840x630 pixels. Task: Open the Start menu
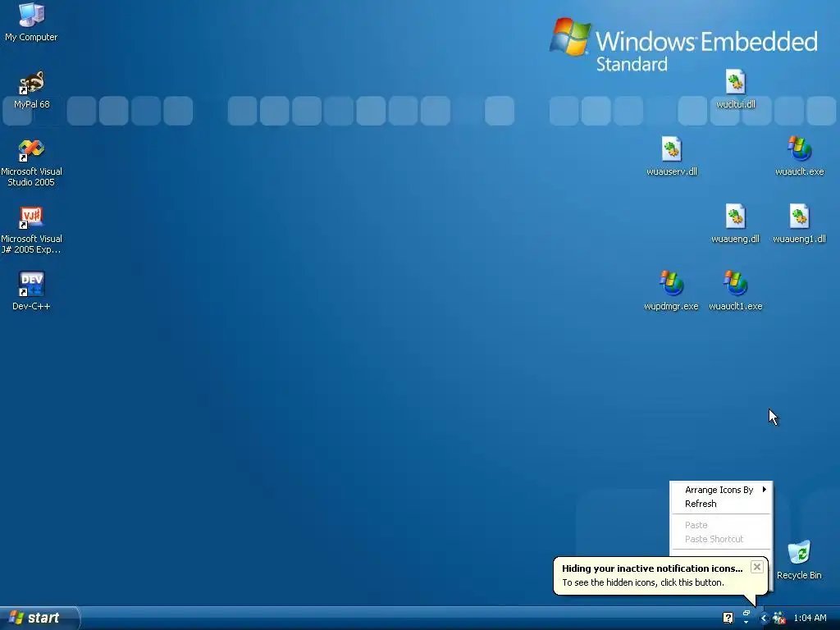pyautogui.click(x=39, y=618)
